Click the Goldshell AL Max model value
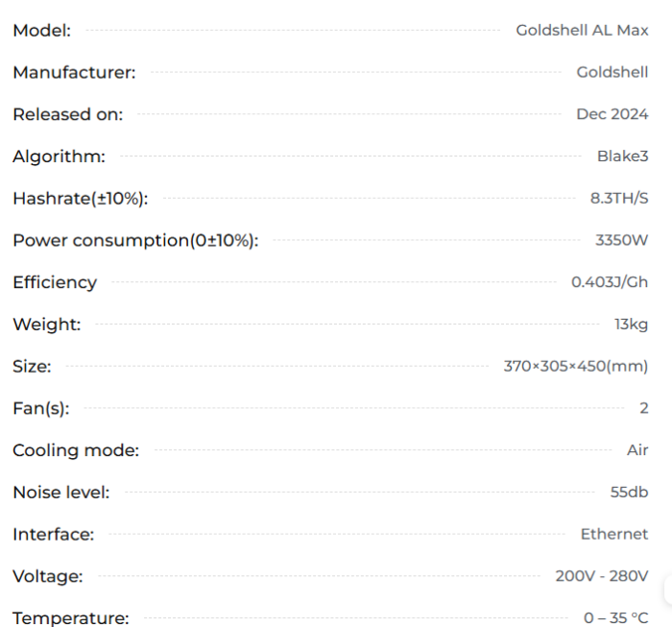 click(582, 30)
